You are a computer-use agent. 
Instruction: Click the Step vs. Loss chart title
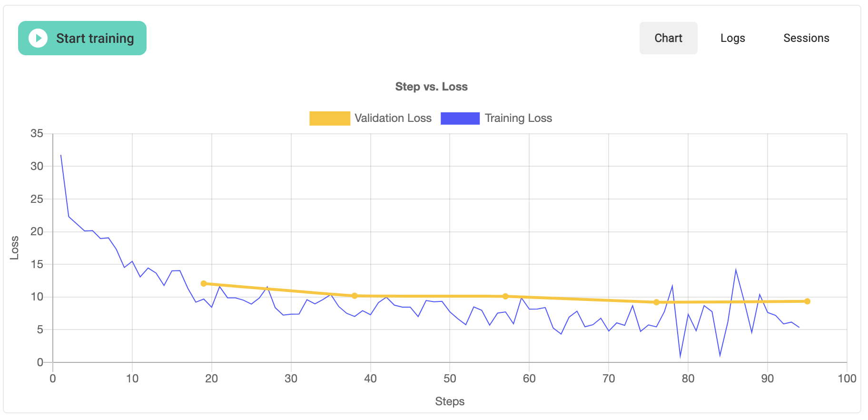(431, 87)
